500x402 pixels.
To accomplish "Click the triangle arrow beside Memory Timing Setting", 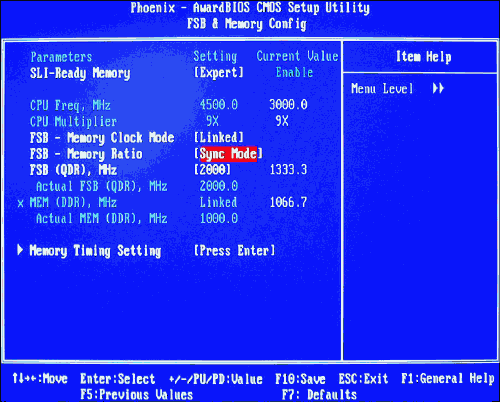I will point(20,250).
